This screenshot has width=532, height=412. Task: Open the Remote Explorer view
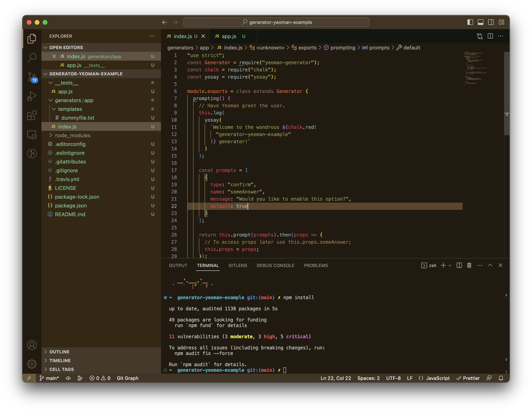32,135
